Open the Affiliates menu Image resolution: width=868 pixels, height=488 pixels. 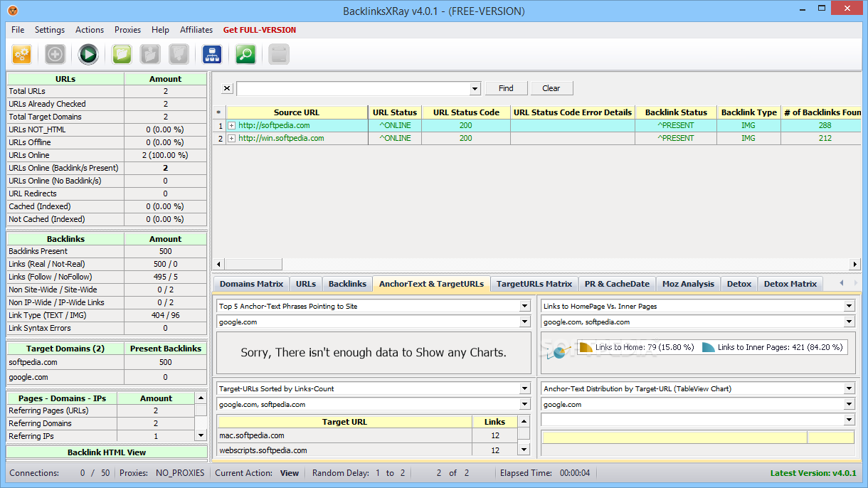tap(196, 30)
